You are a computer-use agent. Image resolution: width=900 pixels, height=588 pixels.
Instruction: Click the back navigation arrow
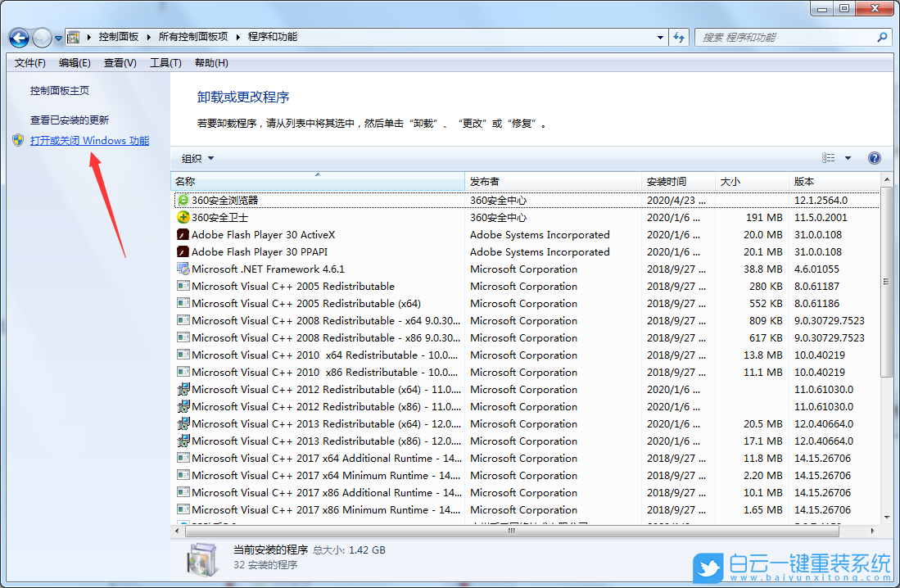coord(20,38)
